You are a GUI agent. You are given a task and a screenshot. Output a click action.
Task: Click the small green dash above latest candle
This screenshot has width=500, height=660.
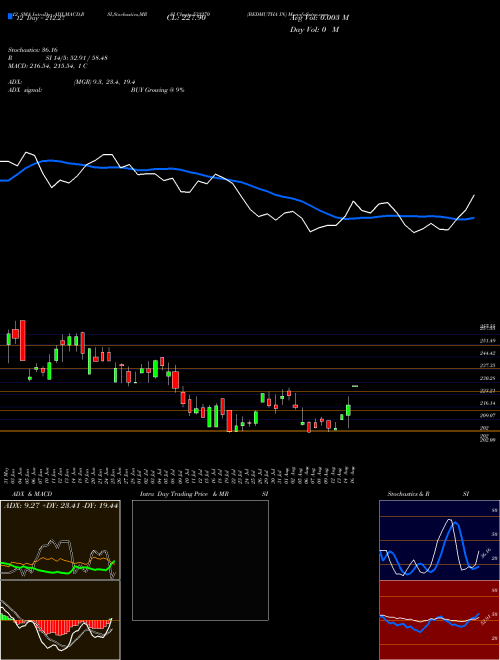click(x=355, y=386)
